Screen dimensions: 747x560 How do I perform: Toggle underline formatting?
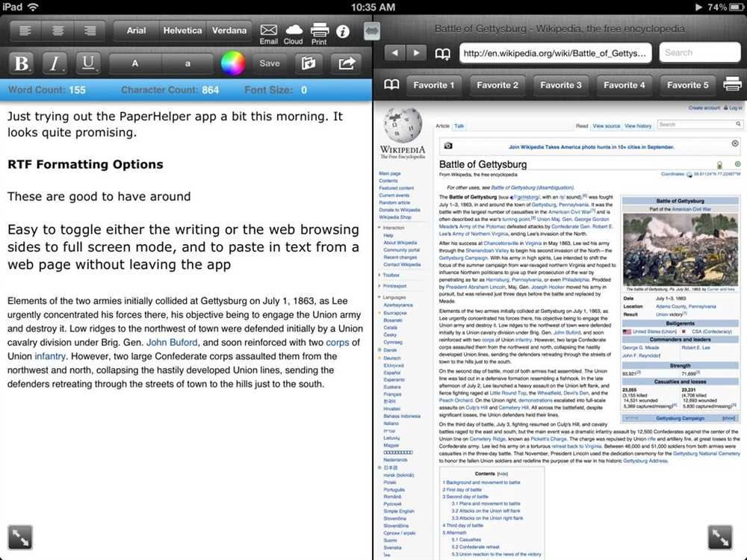(x=88, y=63)
